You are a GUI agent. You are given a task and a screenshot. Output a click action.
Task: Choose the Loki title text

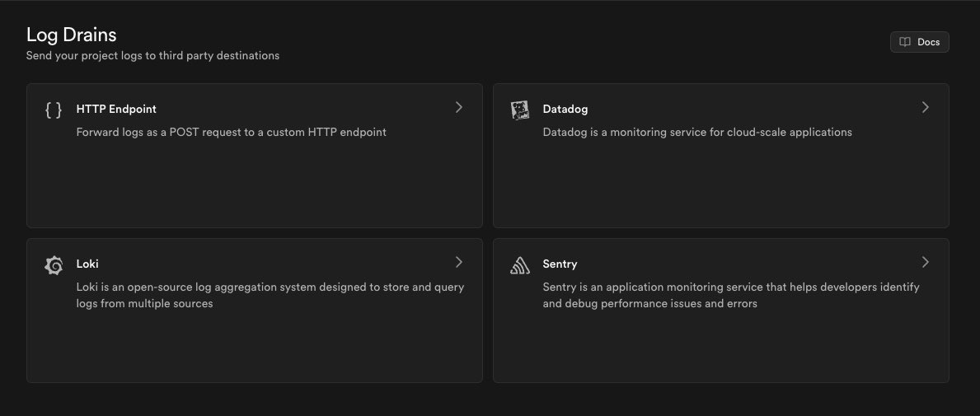coord(87,264)
